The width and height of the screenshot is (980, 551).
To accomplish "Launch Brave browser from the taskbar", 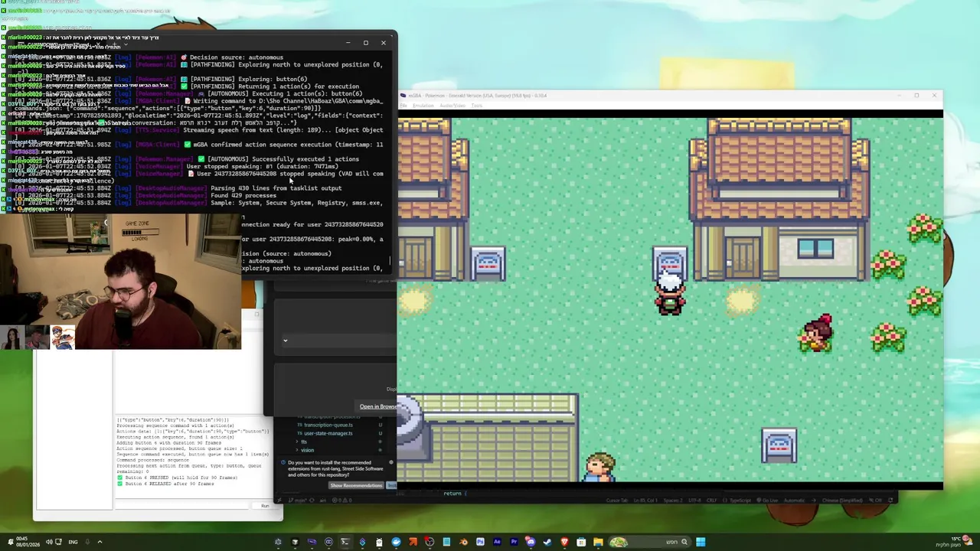I will click(564, 542).
